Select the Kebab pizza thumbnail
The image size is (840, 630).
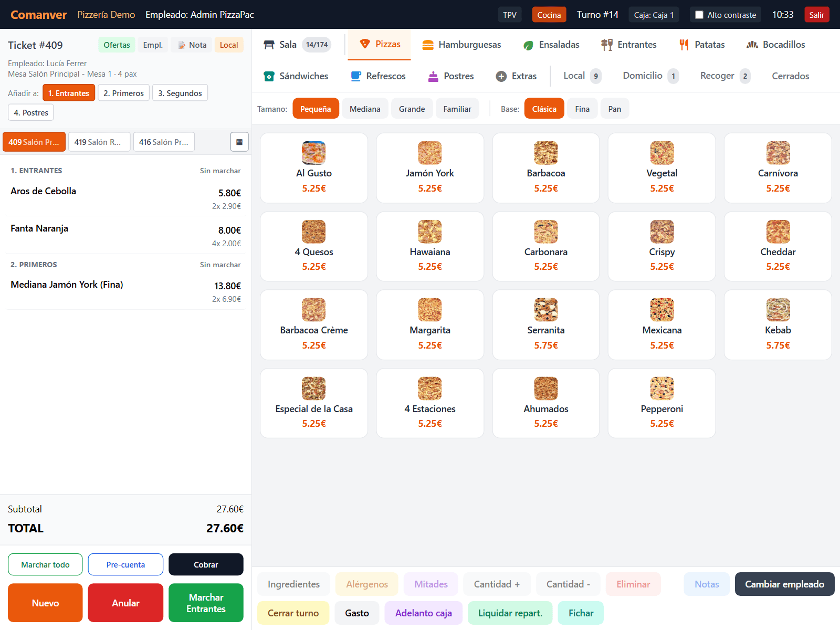(778, 310)
